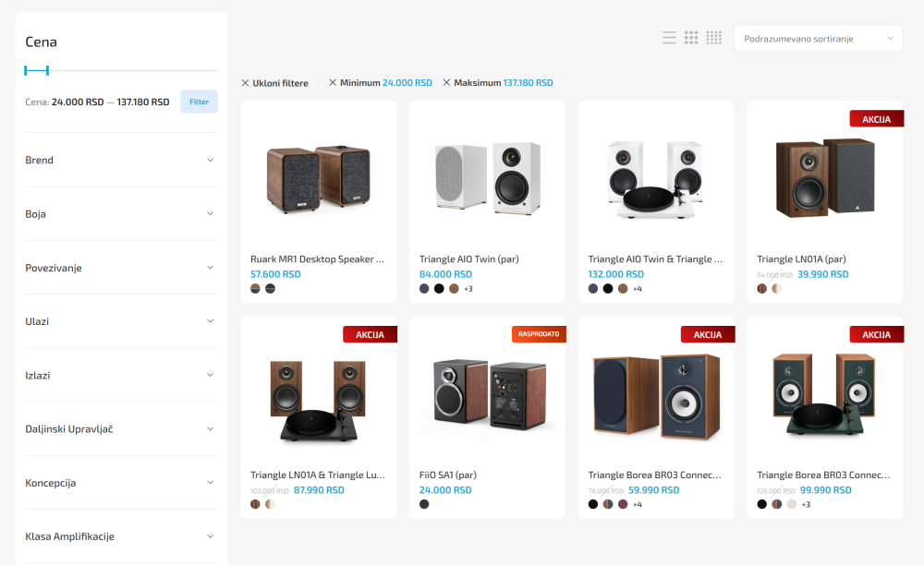The width and height of the screenshot is (924, 565).
Task: Click the Triangle LN01A (par) product image
Action: point(825,178)
